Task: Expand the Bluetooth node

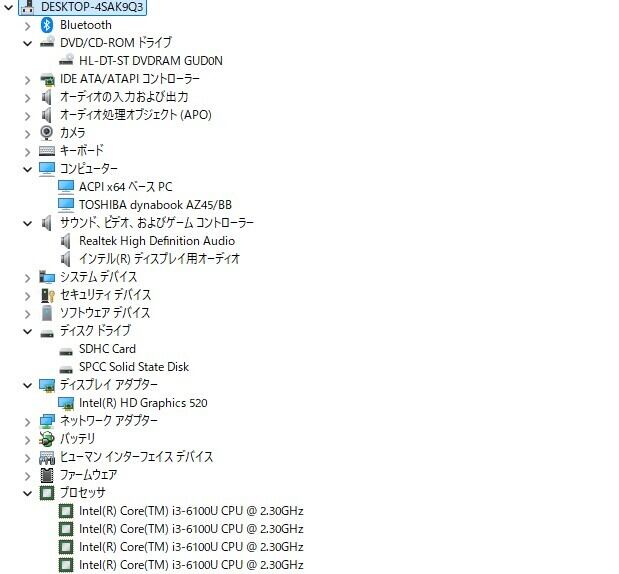Action: [x=27, y=26]
